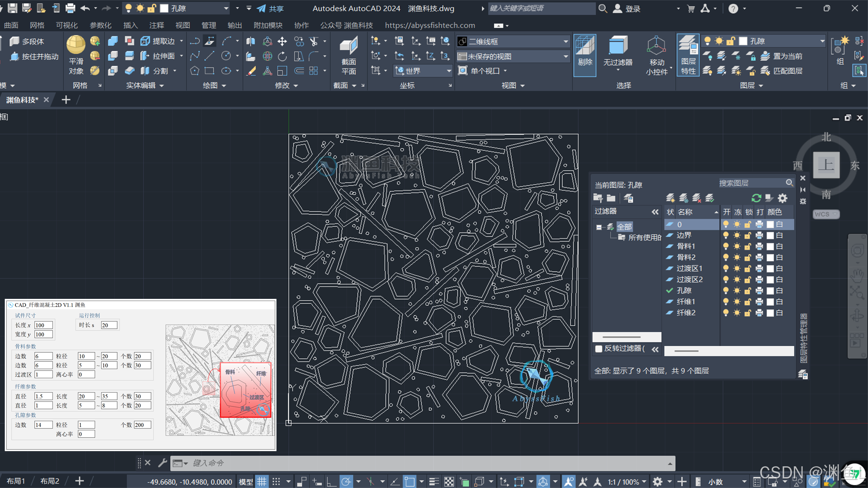Collapse the 全部 filter tree node
868x488 pixels.
click(x=599, y=227)
